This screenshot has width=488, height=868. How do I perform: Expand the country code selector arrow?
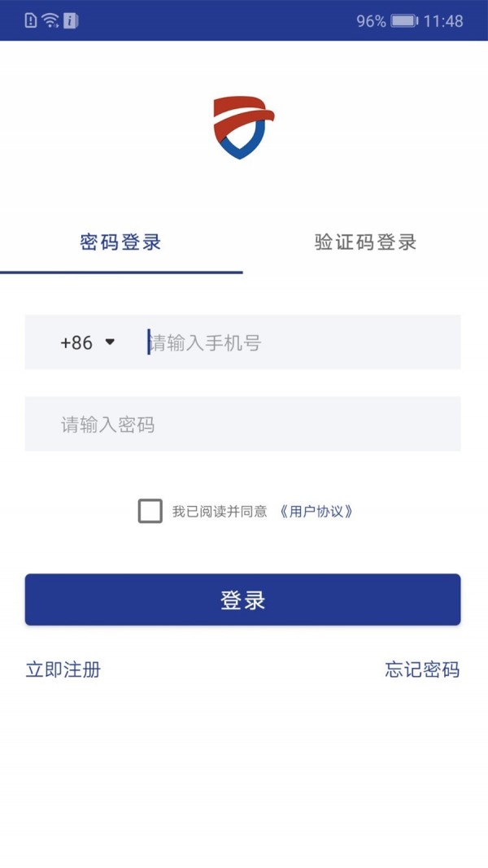coord(111,342)
